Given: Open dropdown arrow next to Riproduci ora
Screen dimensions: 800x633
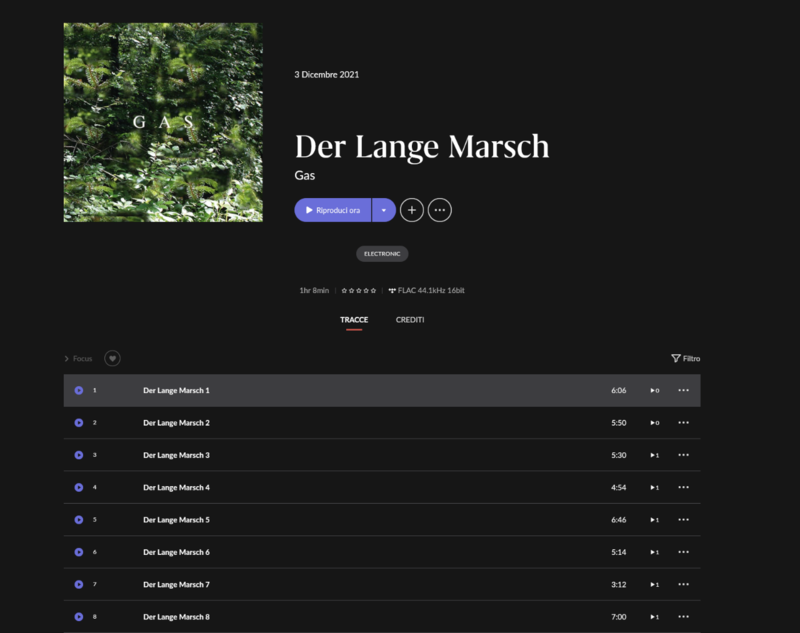Looking at the screenshot, I should coord(383,210).
